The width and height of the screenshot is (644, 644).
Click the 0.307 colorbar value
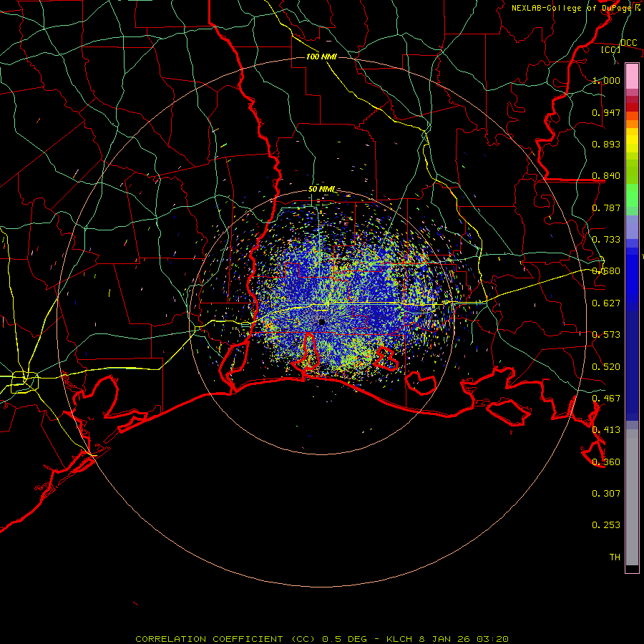[x=606, y=494]
